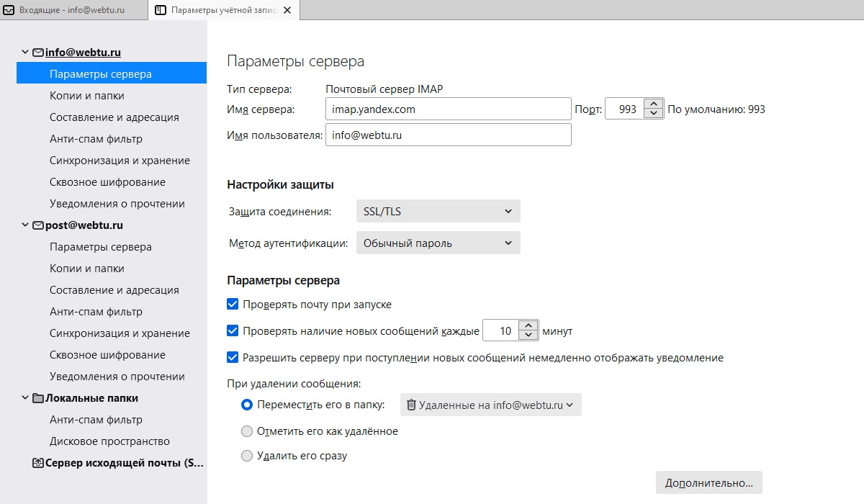The height and width of the screenshot is (504, 864).
Task: Click the envelope icon beside info@webtu.ru account
Action: tap(38, 53)
